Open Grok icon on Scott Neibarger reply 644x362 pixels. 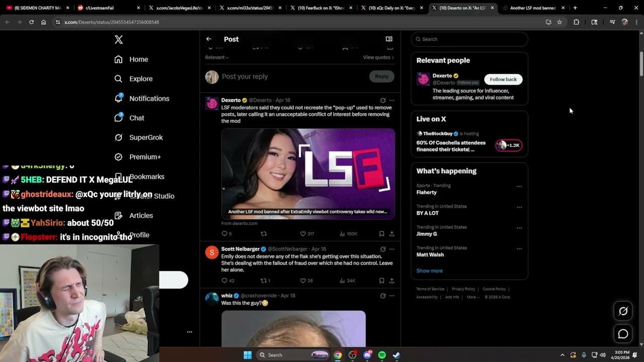(x=383, y=249)
